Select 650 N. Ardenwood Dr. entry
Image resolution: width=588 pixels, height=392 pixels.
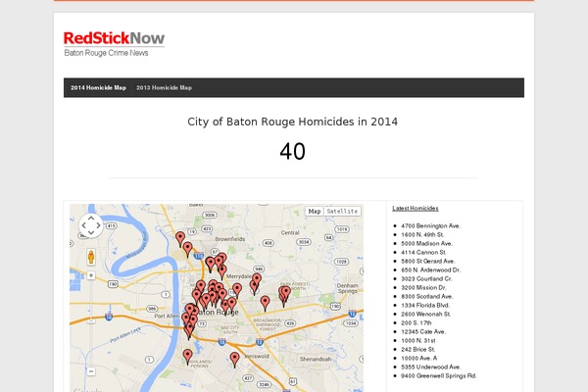pyautogui.click(x=431, y=270)
